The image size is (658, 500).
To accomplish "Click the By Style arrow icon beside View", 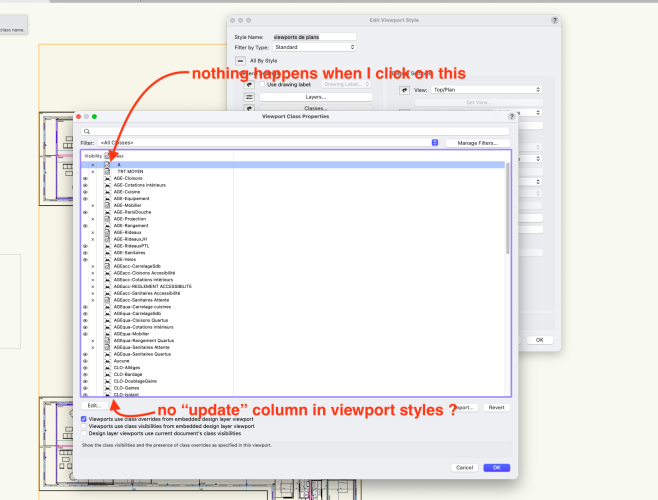I will pyautogui.click(x=404, y=89).
